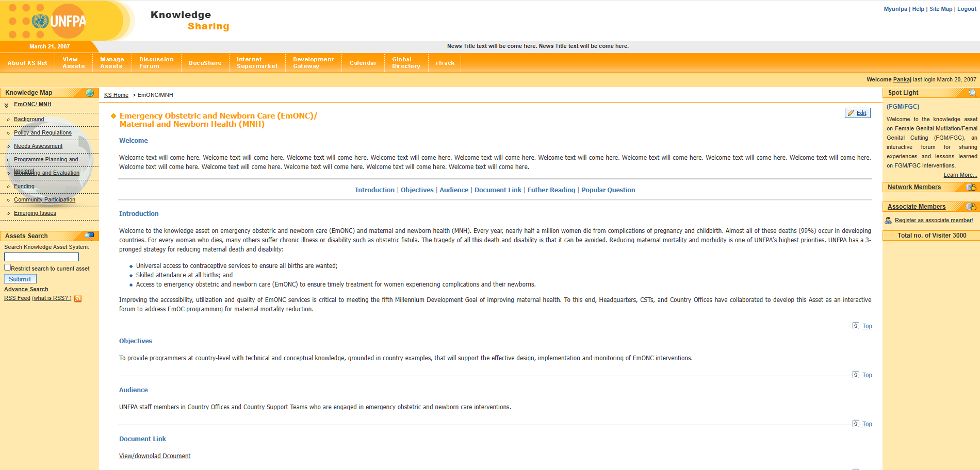Collapse the EmONC/MNH tree chevron
The width and height of the screenshot is (980, 470).
[7, 105]
